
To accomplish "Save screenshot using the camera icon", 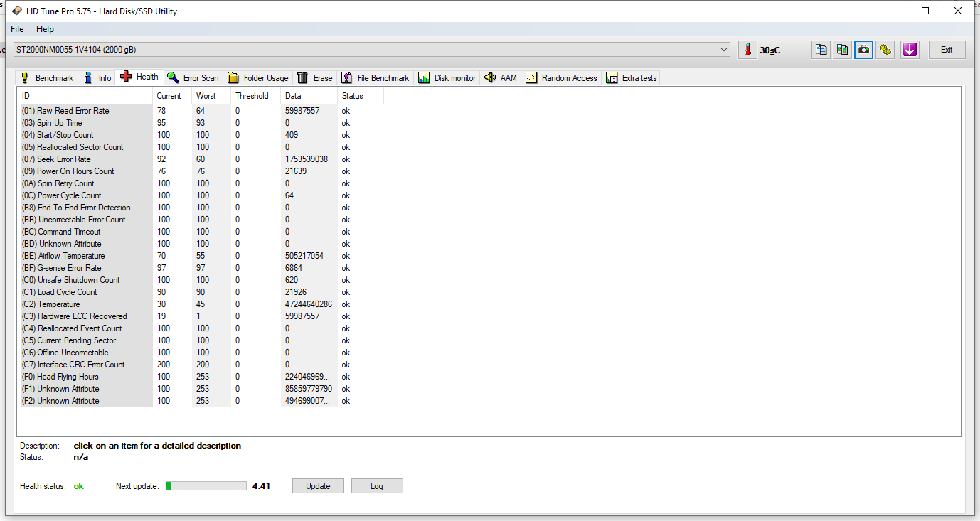I will point(864,50).
